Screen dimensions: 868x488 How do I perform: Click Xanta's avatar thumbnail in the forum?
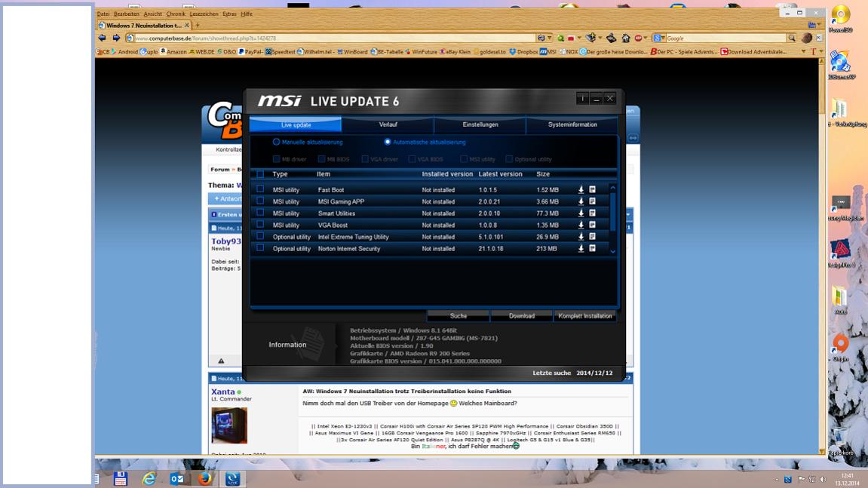(229, 425)
